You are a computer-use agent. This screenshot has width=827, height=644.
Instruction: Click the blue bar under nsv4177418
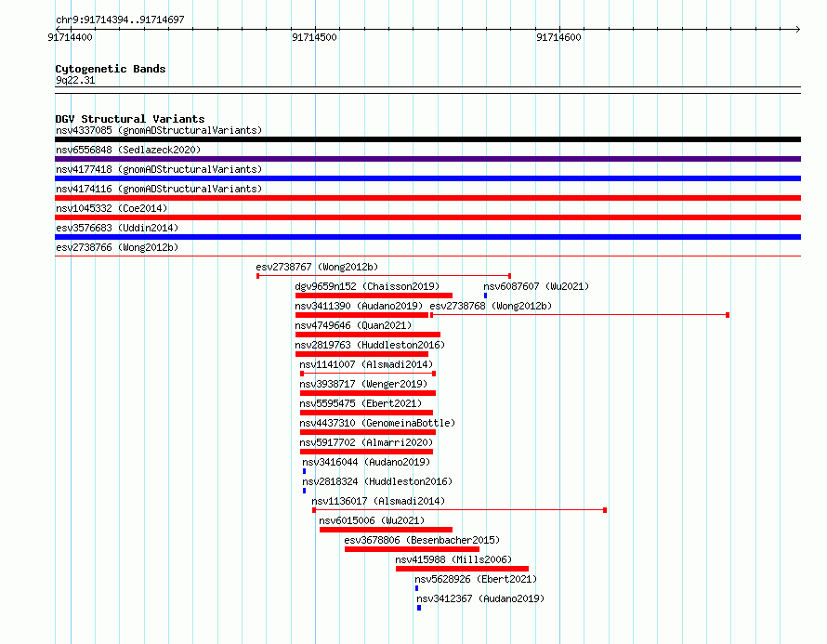coord(427,178)
